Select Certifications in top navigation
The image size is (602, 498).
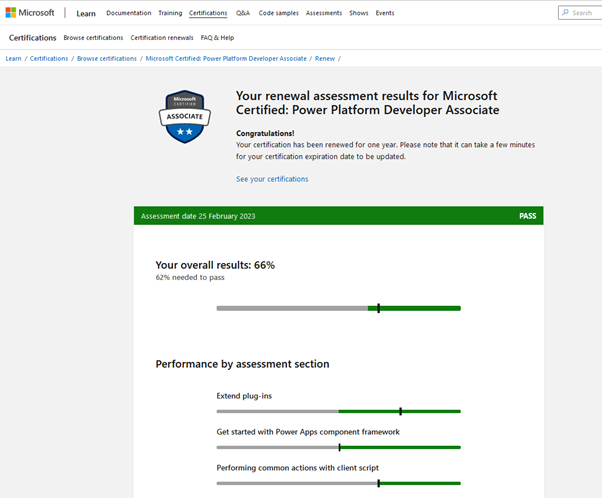point(208,13)
